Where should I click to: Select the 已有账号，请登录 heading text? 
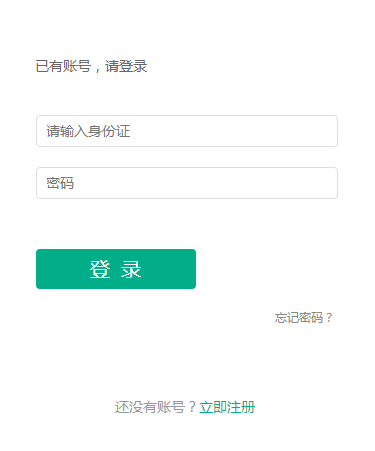[91, 66]
